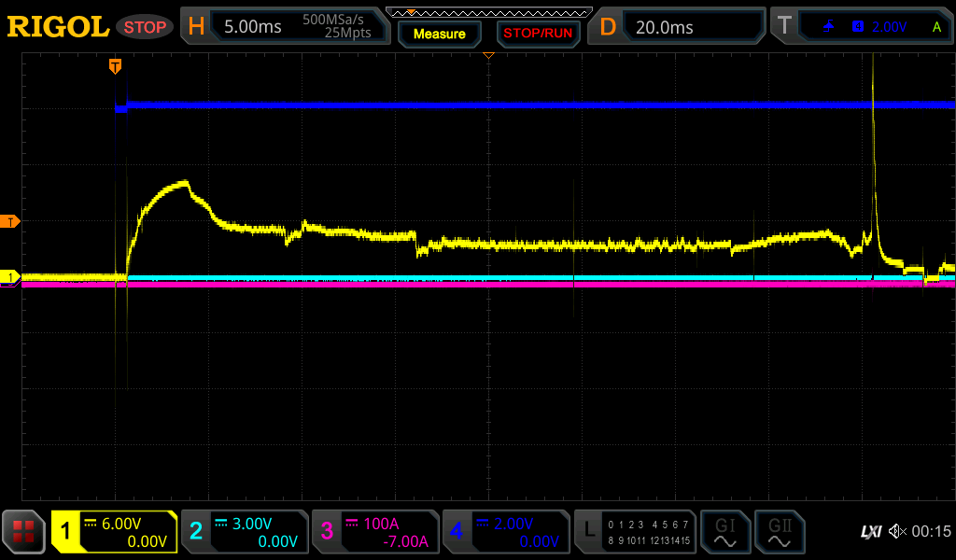Click the GII waveform generator icon
Viewport: 956px width, 560px height.
(779, 532)
